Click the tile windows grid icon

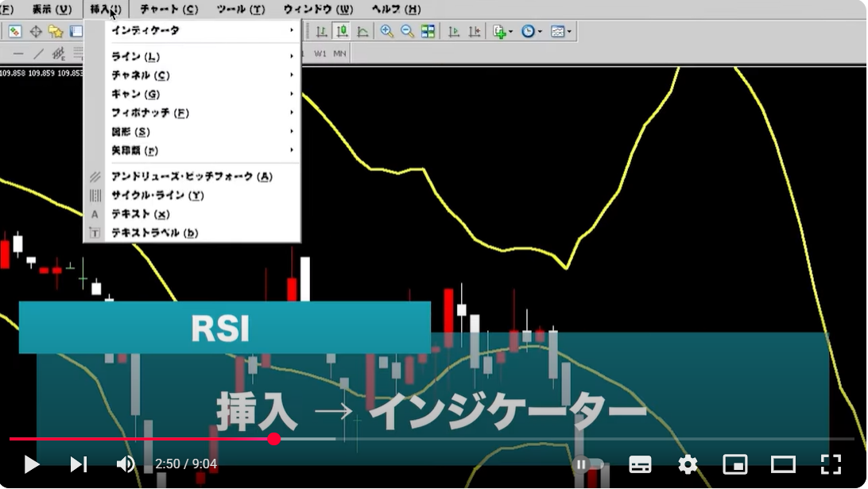coord(428,32)
